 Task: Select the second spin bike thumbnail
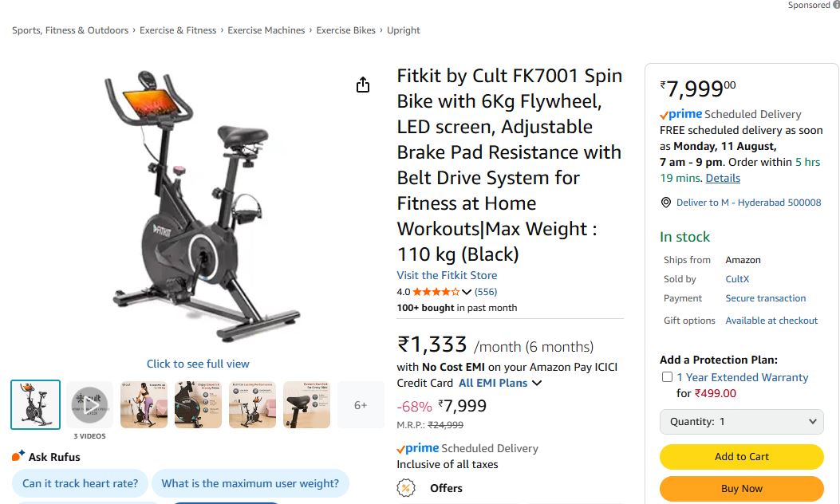coord(144,405)
